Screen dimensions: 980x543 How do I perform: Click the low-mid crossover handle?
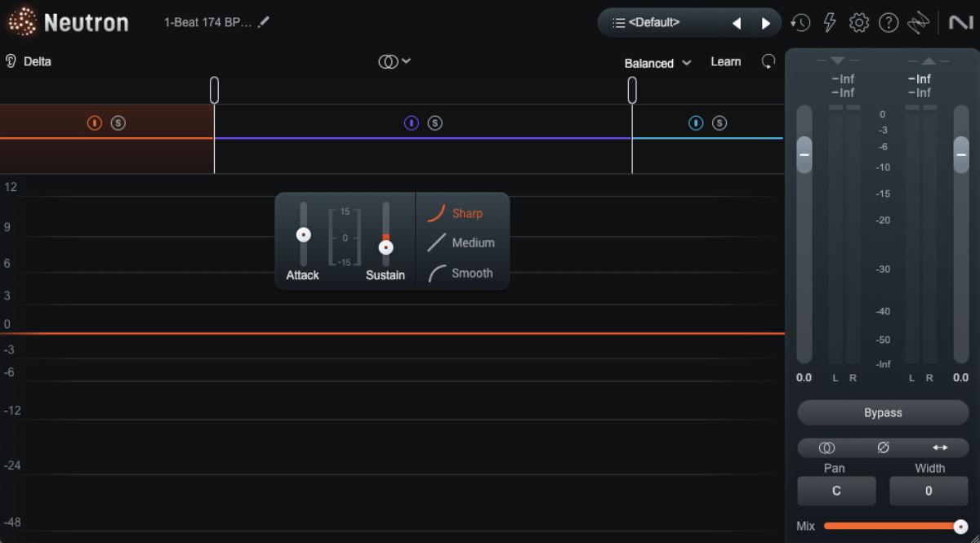(x=214, y=90)
